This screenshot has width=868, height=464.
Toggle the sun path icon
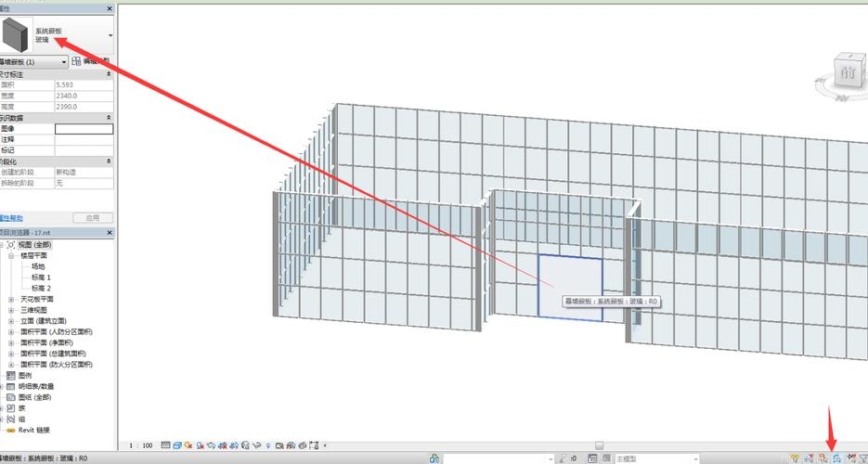(x=188, y=445)
